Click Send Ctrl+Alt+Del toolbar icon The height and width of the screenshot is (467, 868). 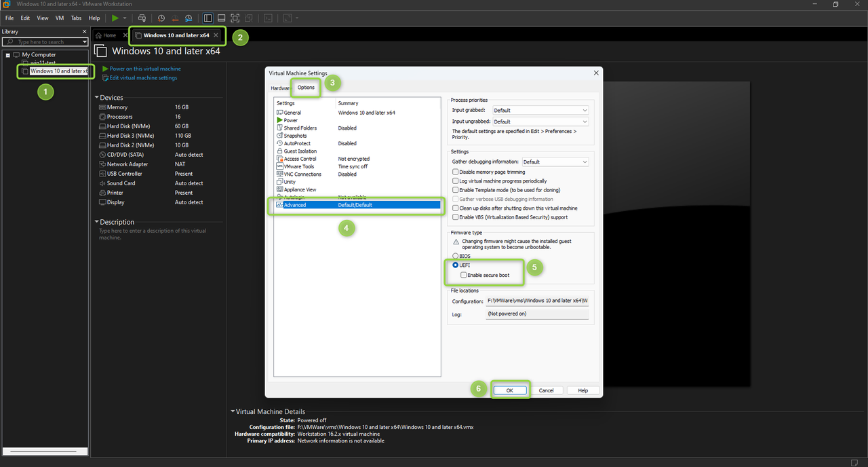[x=142, y=18]
